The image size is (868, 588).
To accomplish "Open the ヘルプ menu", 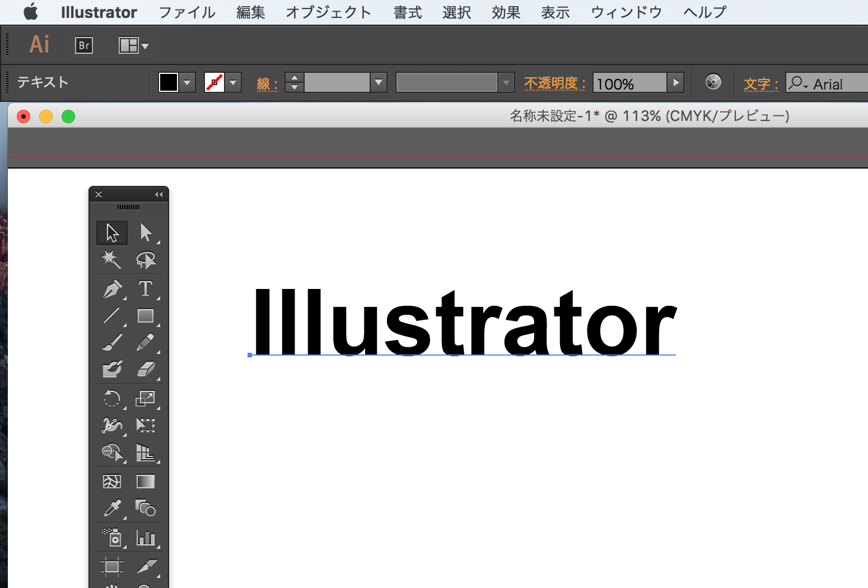I will click(705, 12).
